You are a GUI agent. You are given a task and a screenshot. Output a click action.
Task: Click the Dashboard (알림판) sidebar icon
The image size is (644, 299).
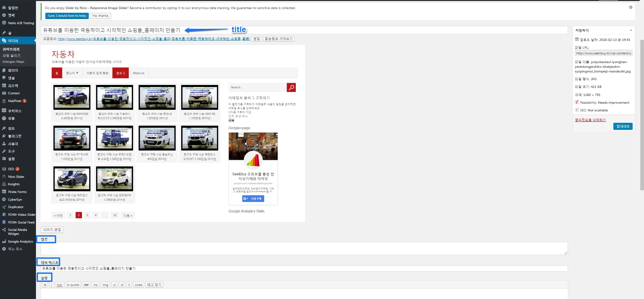(4, 7)
